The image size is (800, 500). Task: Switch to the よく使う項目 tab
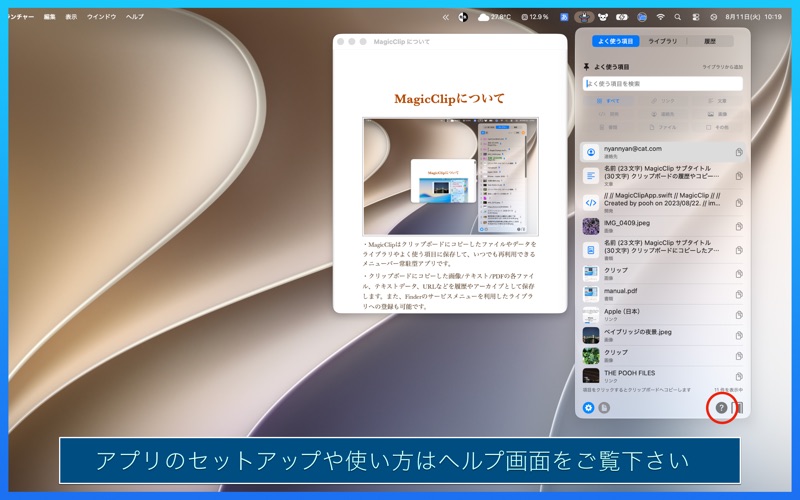[x=615, y=41]
